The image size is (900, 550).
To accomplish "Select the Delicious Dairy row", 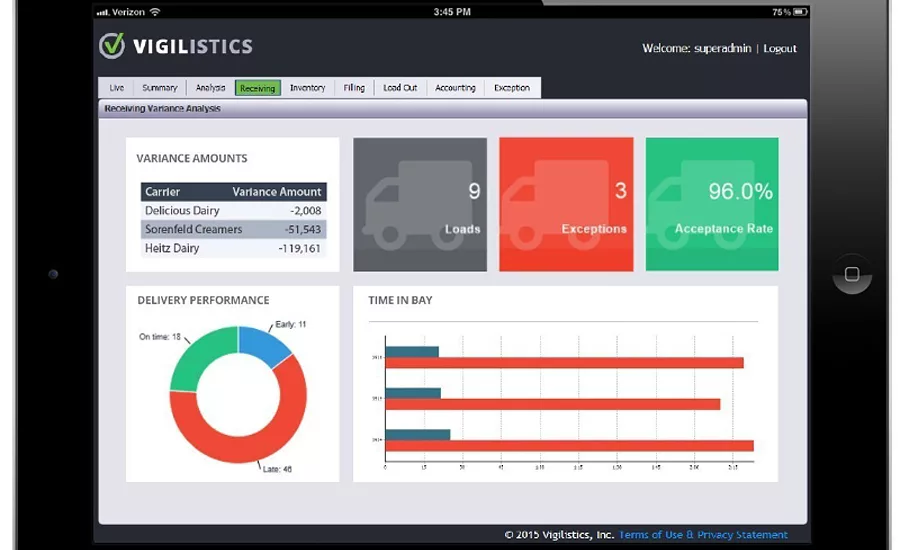I will click(x=234, y=211).
